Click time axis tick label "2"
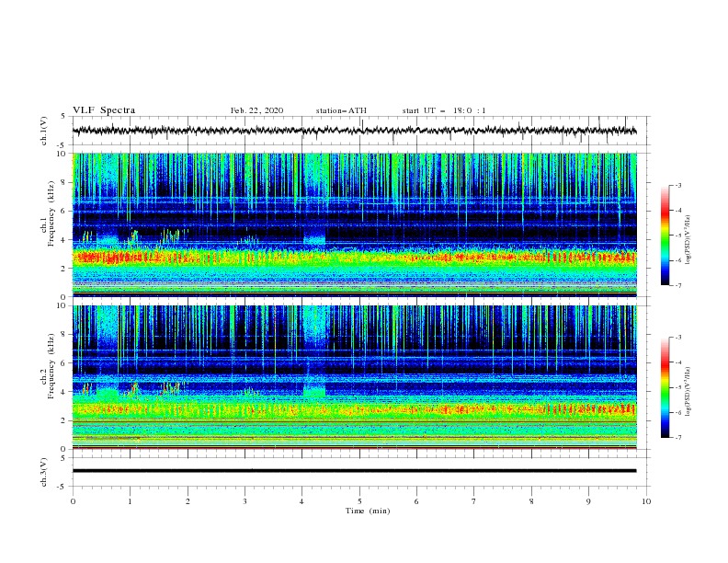Screen dimensions: 728x563 coord(188,501)
